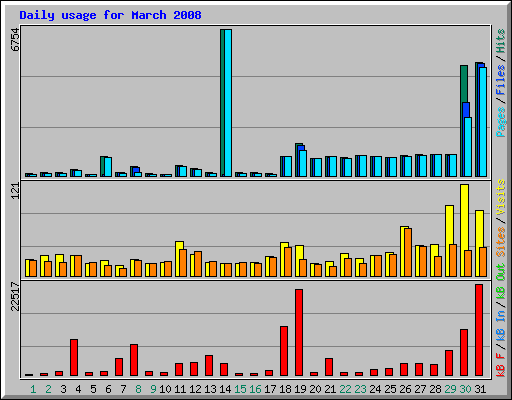This screenshot has width=512, height=400.
Task: Click day 17 on the date axis
Action: [x=270, y=389]
